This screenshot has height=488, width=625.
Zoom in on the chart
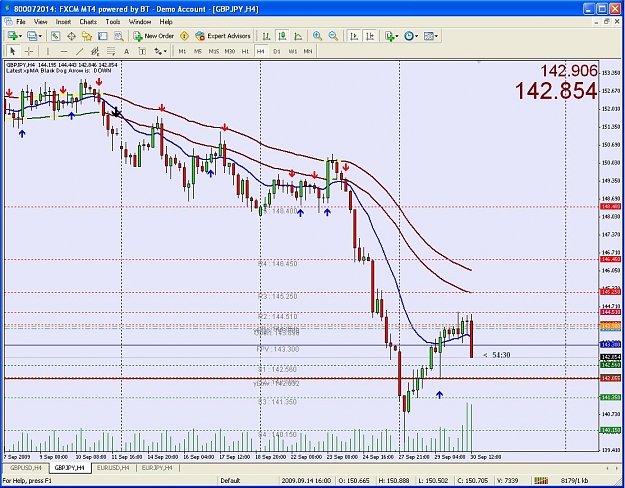(x=317, y=36)
